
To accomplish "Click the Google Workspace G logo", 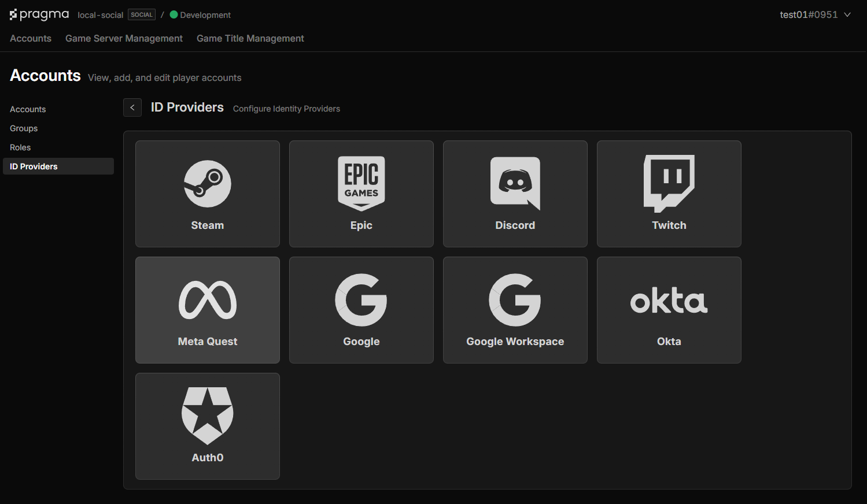I will click(x=515, y=300).
